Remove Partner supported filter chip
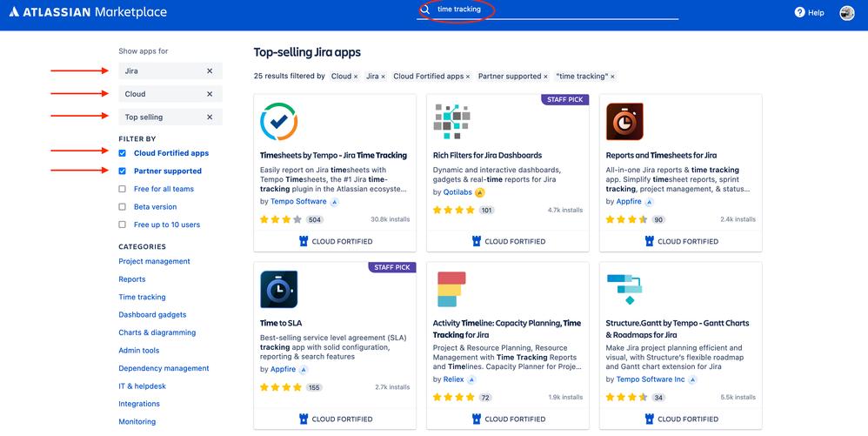868x436 pixels. click(x=545, y=77)
